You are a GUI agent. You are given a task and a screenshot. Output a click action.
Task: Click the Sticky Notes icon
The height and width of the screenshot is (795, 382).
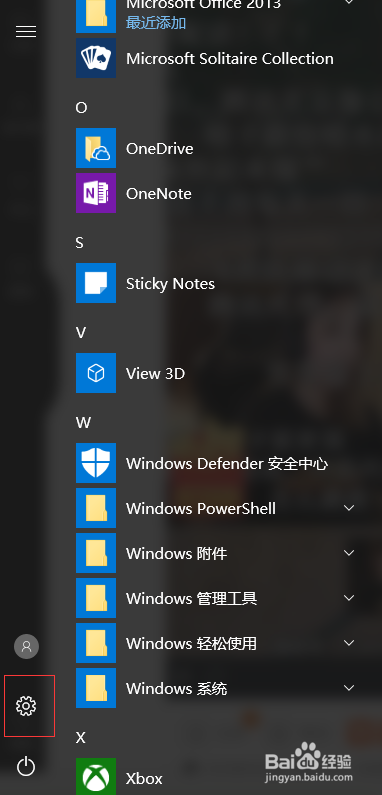click(96, 283)
